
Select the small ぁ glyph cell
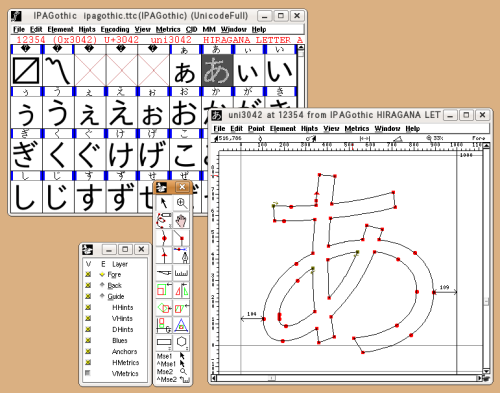click(x=185, y=70)
